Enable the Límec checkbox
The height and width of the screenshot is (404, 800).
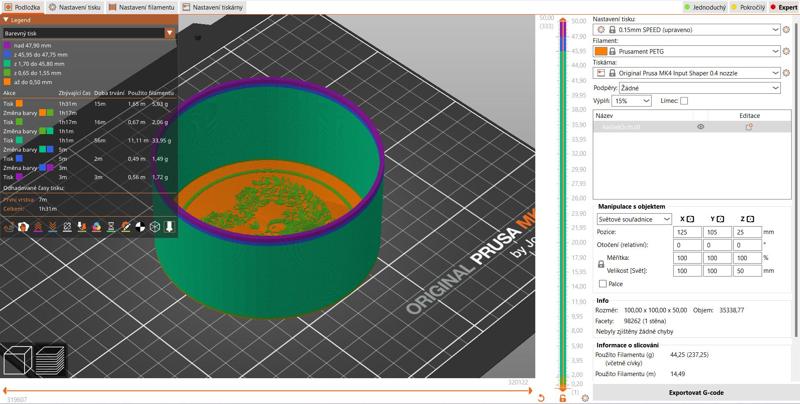pos(684,101)
